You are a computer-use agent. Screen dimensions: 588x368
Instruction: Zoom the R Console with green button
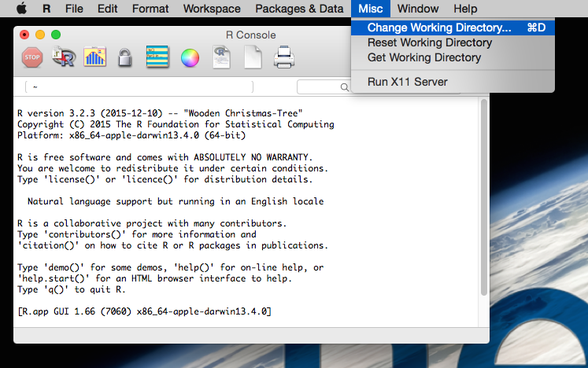click(56, 35)
